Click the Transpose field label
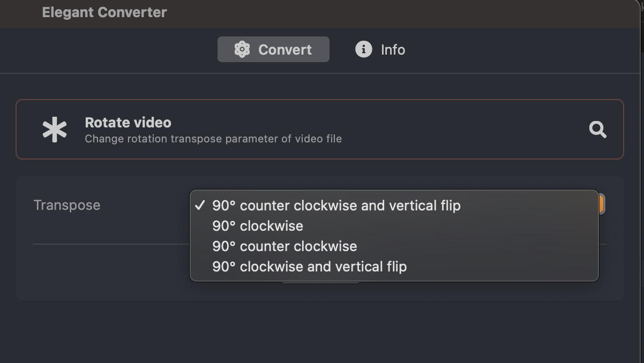 tap(67, 205)
